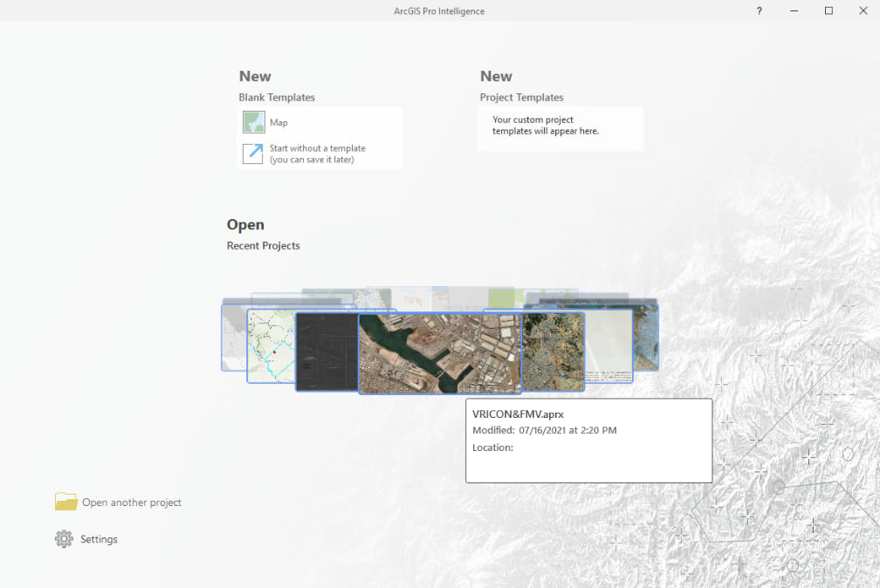Open the centered harbor satellite imagery project
880x588 pixels.
coord(441,352)
